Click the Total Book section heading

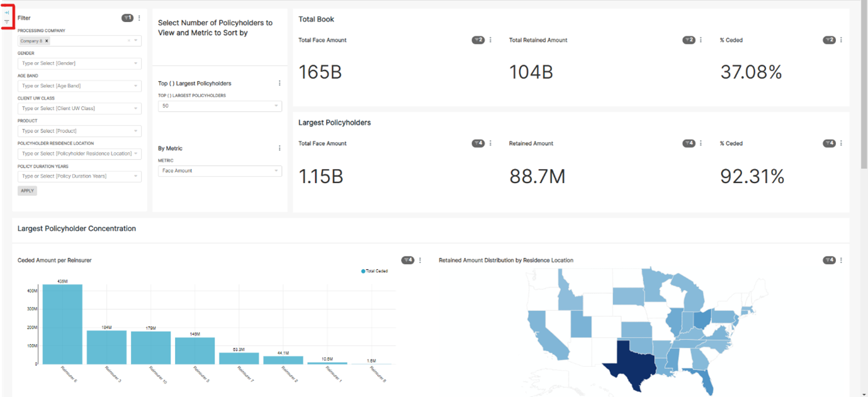pyautogui.click(x=316, y=20)
